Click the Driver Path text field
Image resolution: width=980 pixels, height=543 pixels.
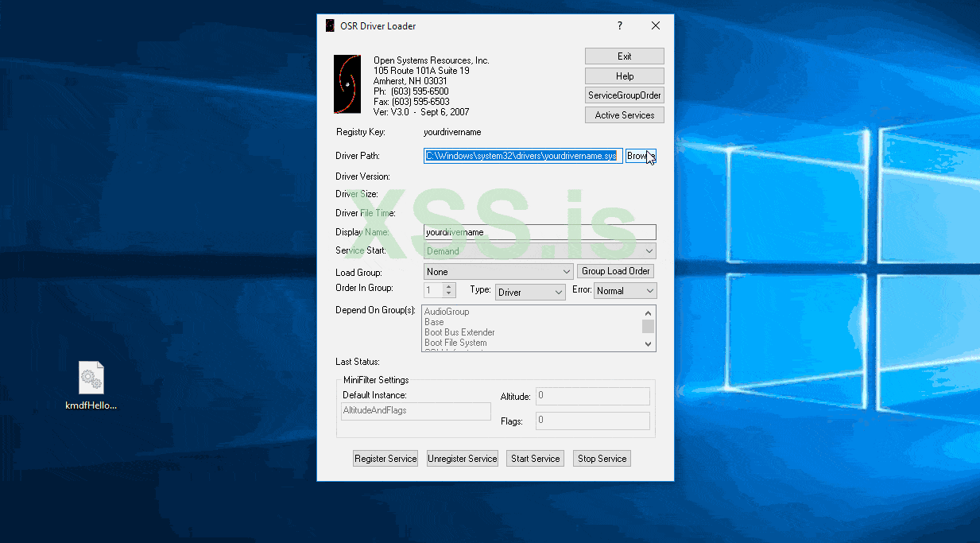522,156
